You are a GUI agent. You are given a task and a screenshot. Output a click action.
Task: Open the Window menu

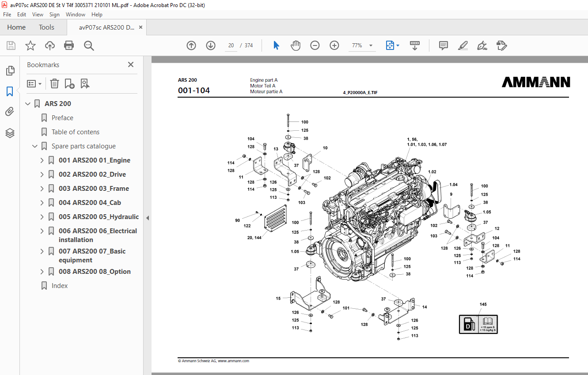click(x=76, y=15)
